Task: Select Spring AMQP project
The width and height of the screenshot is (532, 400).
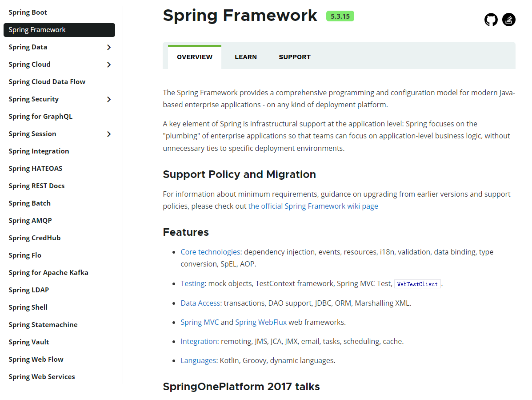Action: tap(30, 220)
